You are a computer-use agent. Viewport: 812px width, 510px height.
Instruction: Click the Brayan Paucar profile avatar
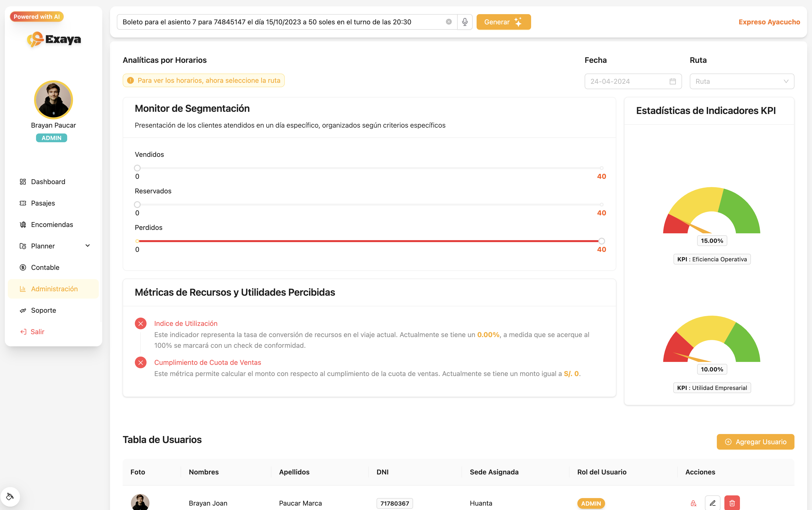53,100
